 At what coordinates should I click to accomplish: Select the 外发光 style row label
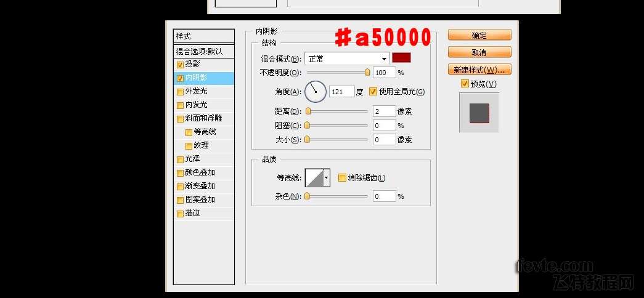pos(197,92)
